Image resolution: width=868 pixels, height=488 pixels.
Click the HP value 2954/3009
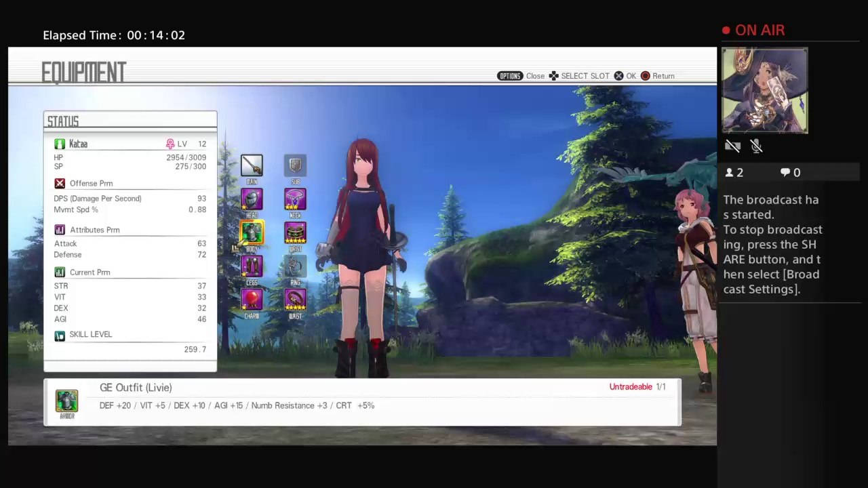click(x=186, y=157)
